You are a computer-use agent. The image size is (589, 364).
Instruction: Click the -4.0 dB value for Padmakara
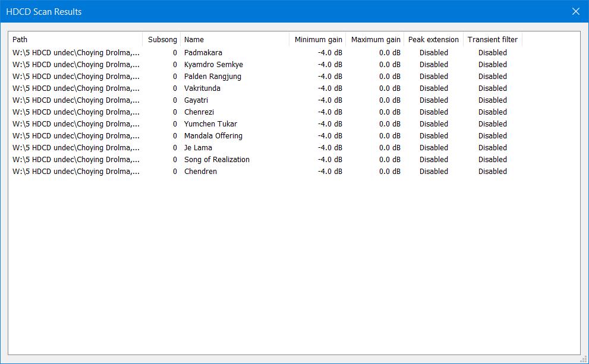(330, 52)
